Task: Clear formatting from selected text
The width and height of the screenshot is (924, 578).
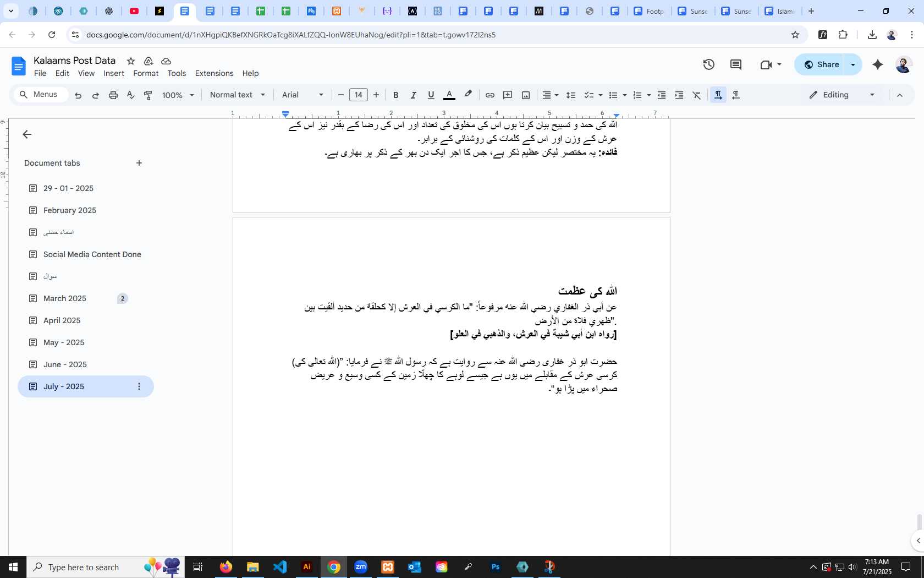Action: click(697, 95)
